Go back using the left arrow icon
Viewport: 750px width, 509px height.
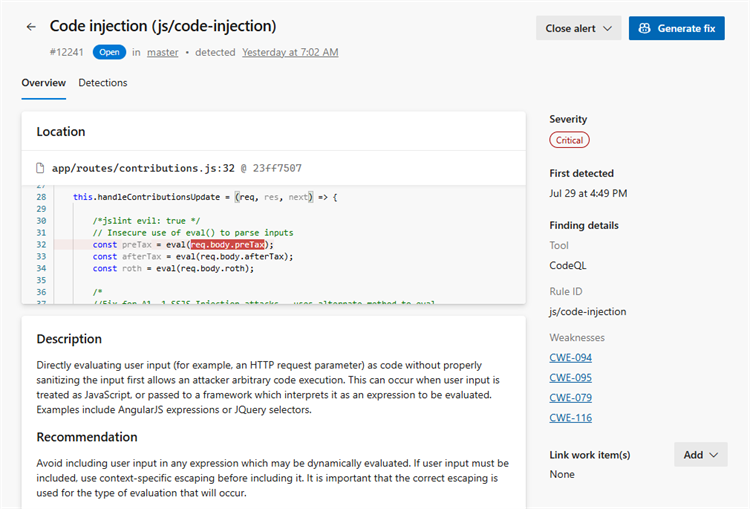click(x=31, y=27)
